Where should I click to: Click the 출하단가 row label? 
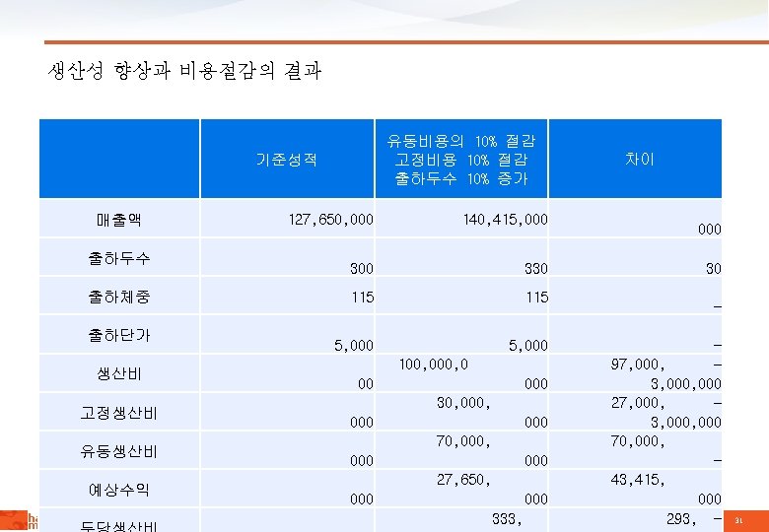click(119, 335)
